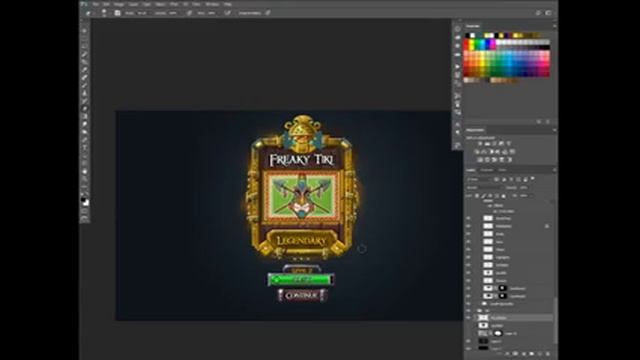Click the Layers panel vertical scrollbar
The width and height of the screenshot is (640, 360).
(x=555, y=320)
